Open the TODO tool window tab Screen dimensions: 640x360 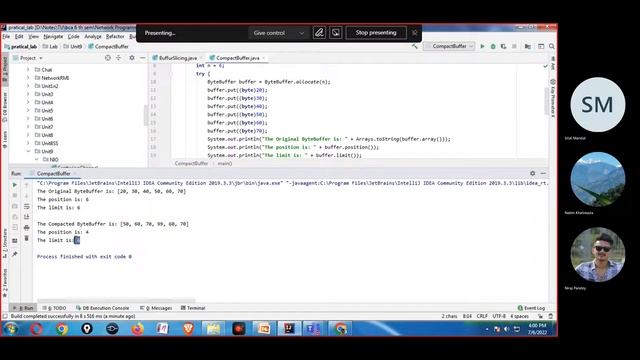tap(54, 308)
